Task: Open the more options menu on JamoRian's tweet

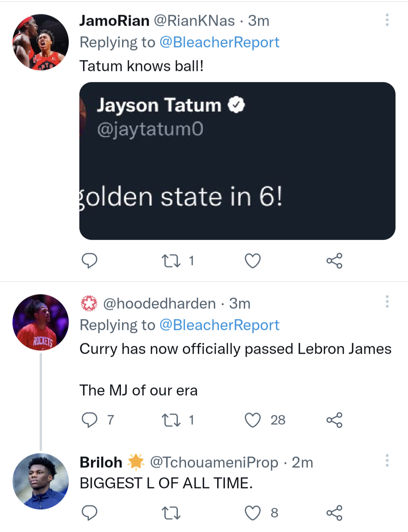Action: coord(387,21)
